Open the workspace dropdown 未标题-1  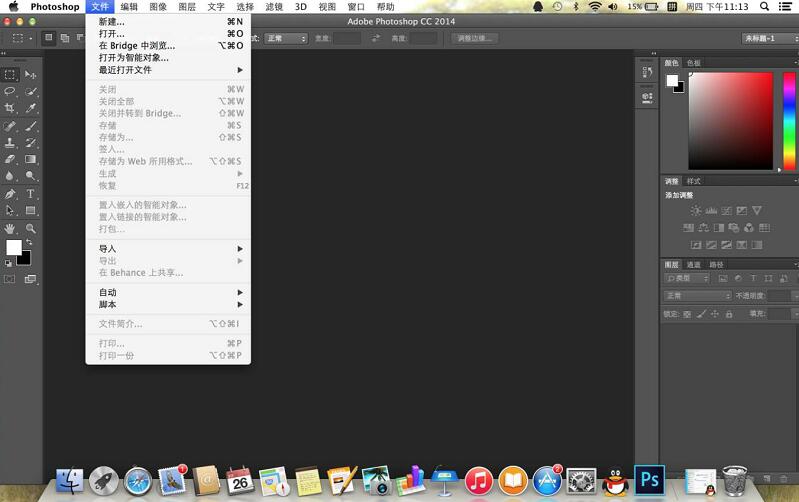pos(769,38)
